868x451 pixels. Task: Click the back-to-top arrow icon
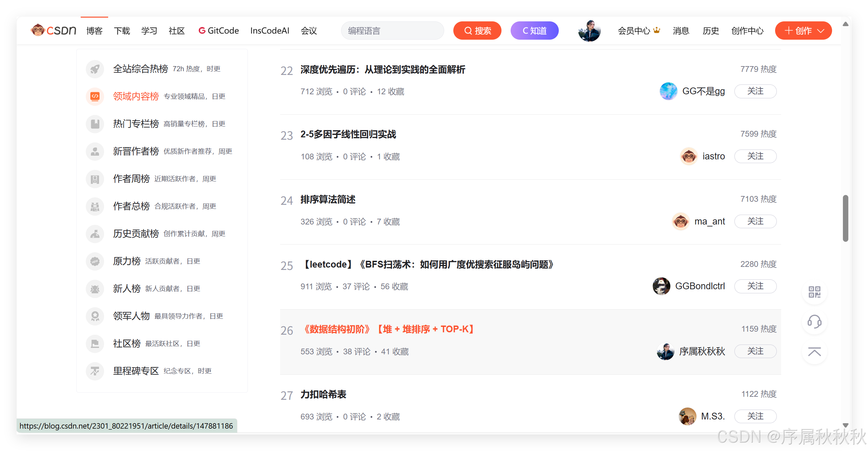[x=814, y=352]
